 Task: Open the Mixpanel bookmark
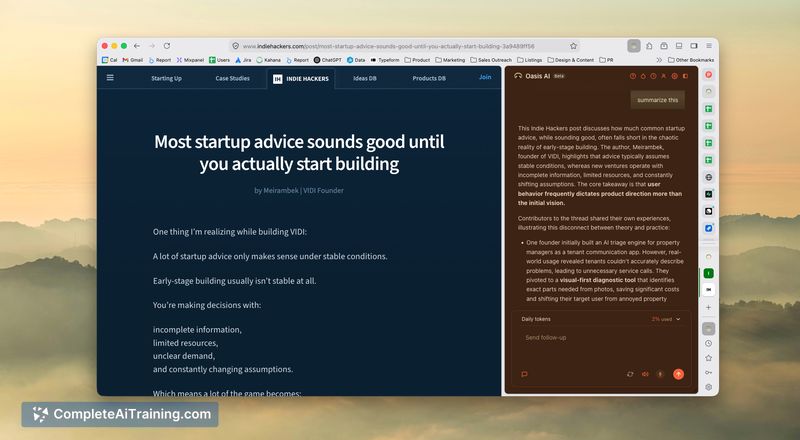click(190, 60)
